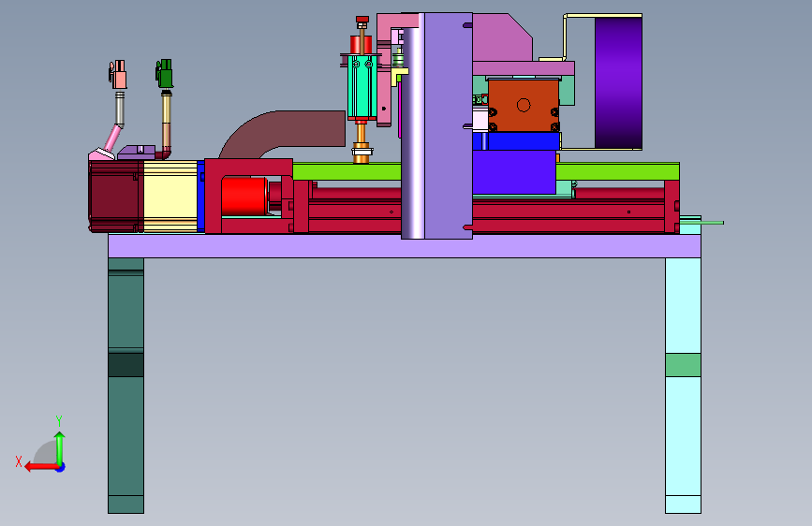Select the lime green beam left of column
Screen dimensions: 812x526
pyautogui.click(x=347, y=171)
